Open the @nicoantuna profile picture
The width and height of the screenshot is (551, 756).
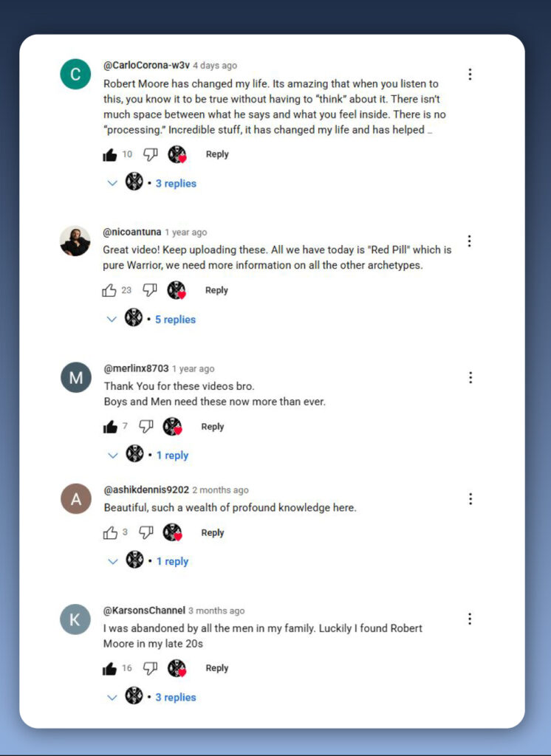pyautogui.click(x=75, y=241)
